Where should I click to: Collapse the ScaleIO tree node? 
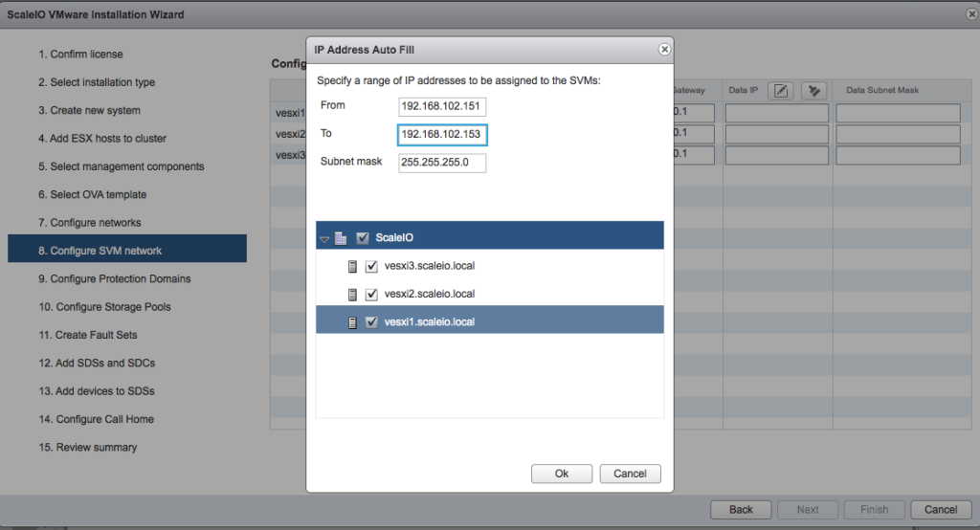324,239
